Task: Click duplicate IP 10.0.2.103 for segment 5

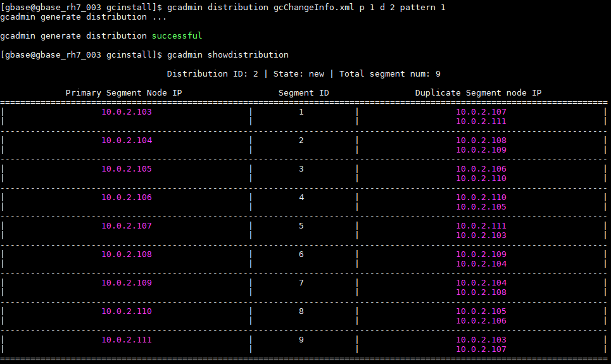Action: (x=481, y=235)
